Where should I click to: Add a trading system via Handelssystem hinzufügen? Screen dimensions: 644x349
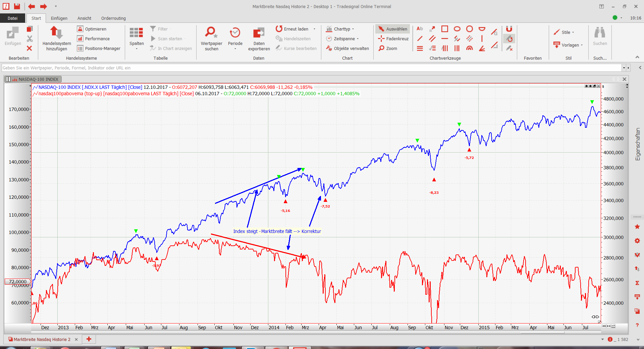pyautogui.click(x=57, y=39)
